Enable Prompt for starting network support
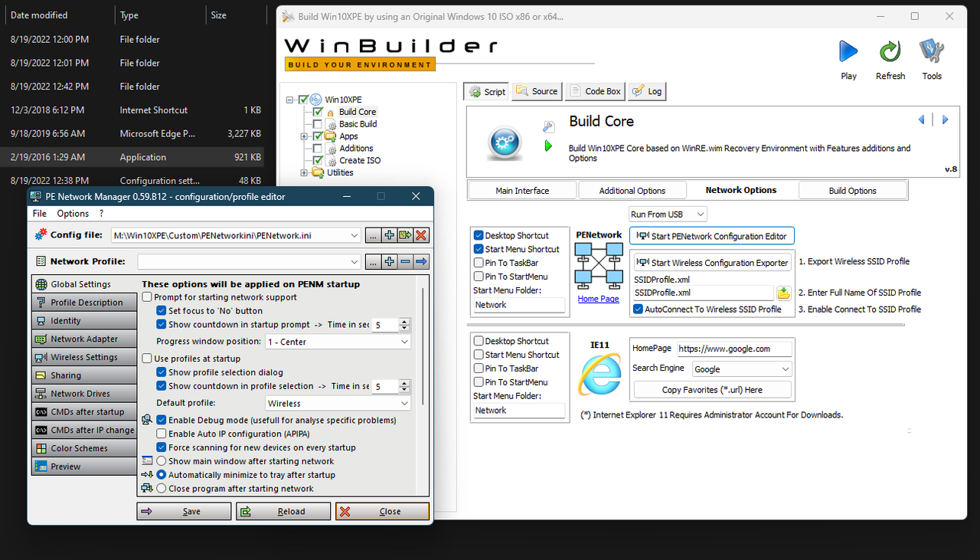The height and width of the screenshot is (560, 980). pyautogui.click(x=147, y=297)
